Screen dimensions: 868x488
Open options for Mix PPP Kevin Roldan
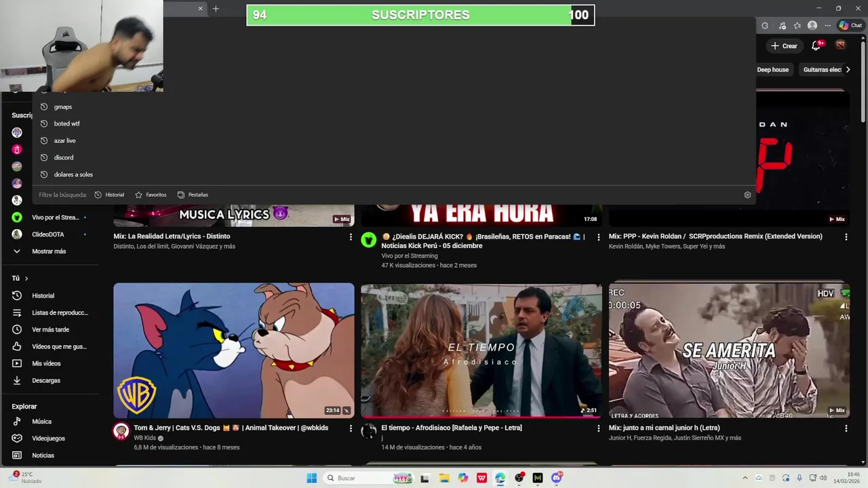[846, 237]
